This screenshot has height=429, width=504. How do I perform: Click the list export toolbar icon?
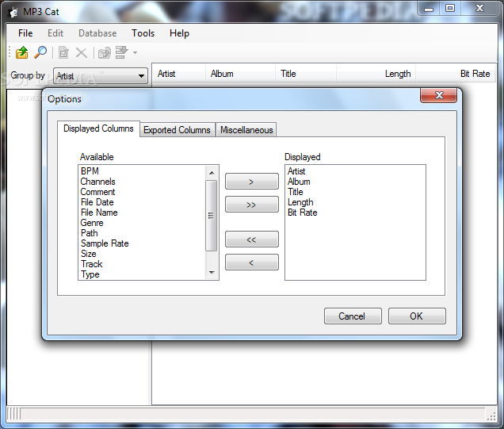(x=121, y=52)
